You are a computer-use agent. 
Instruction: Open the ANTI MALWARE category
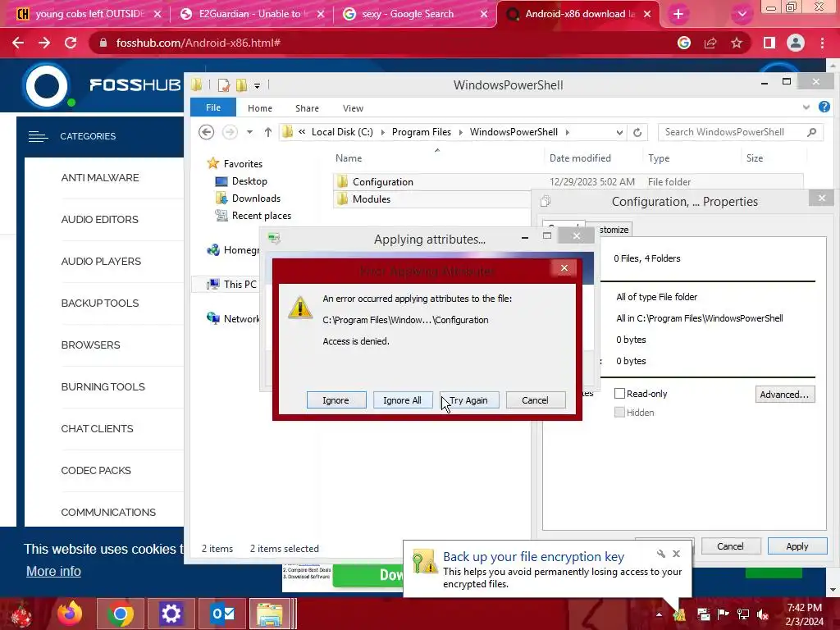click(99, 178)
